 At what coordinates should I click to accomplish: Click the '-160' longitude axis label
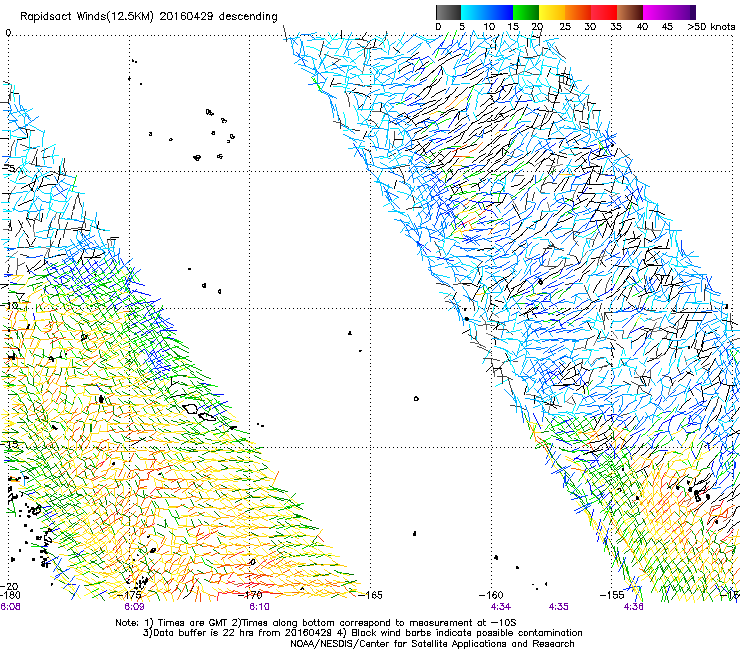(492, 595)
